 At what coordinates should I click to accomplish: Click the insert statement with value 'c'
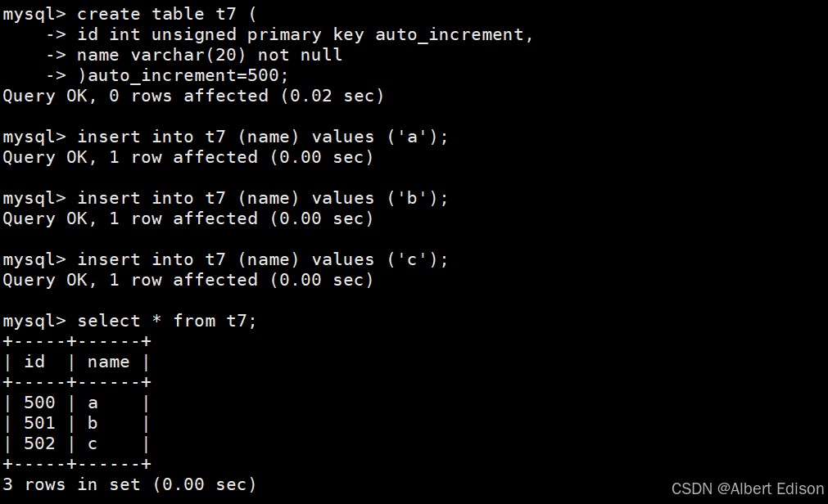click(x=263, y=259)
